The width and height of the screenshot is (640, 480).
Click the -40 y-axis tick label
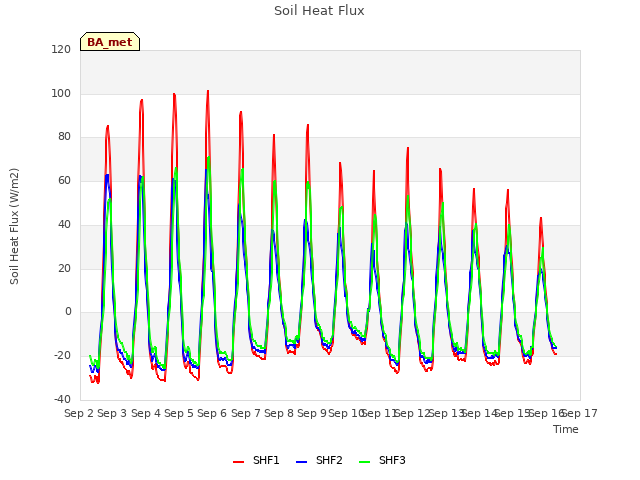point(62,399)
